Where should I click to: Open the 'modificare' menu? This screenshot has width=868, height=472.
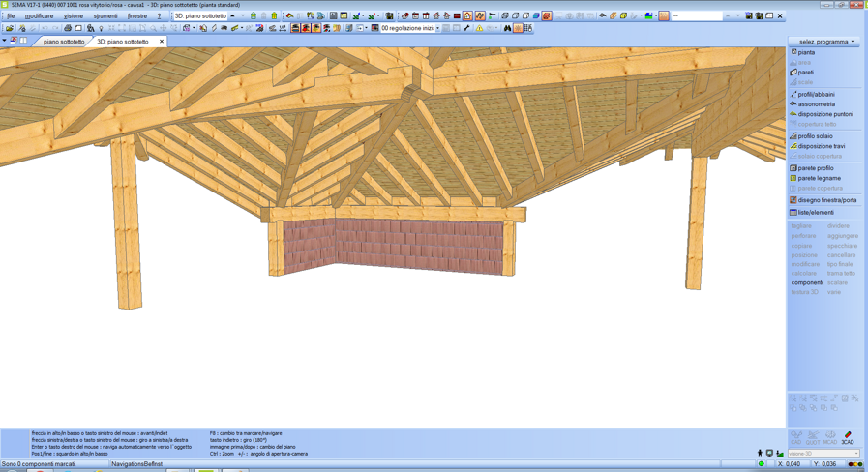coord(39,16)
